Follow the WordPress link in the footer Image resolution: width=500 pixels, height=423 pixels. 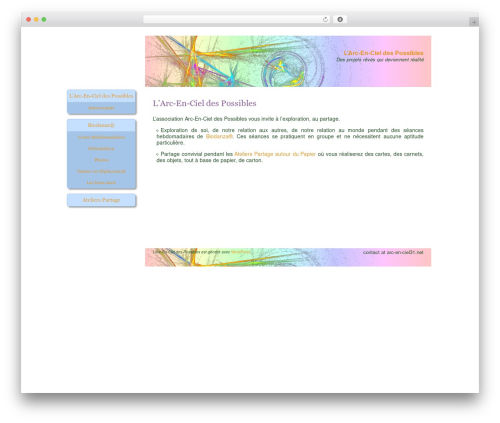[x=240, y=252]
